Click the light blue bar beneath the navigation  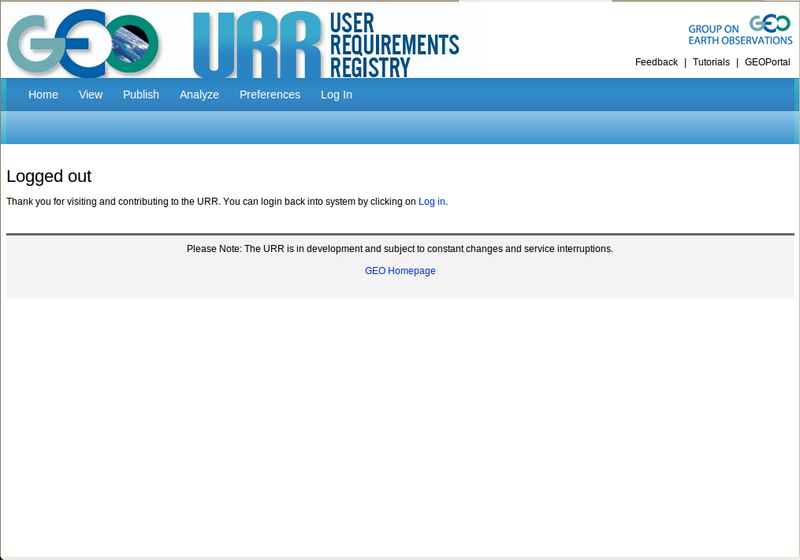(400, 128)
